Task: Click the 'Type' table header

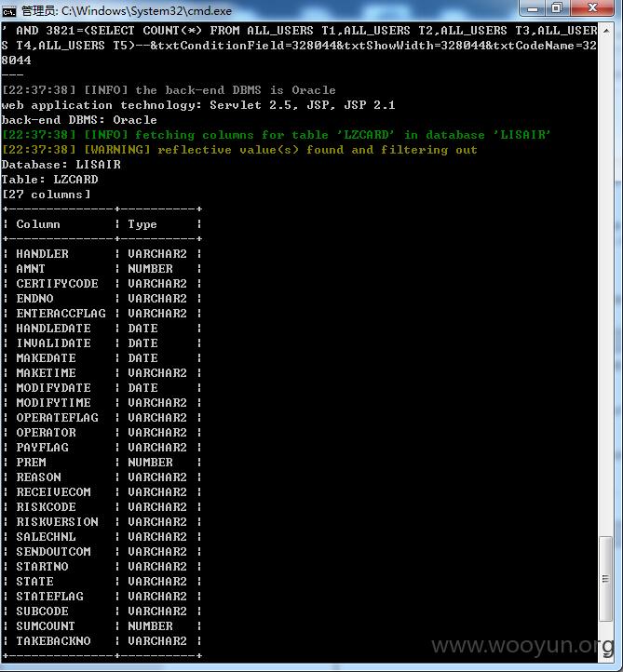Action: 142,224
